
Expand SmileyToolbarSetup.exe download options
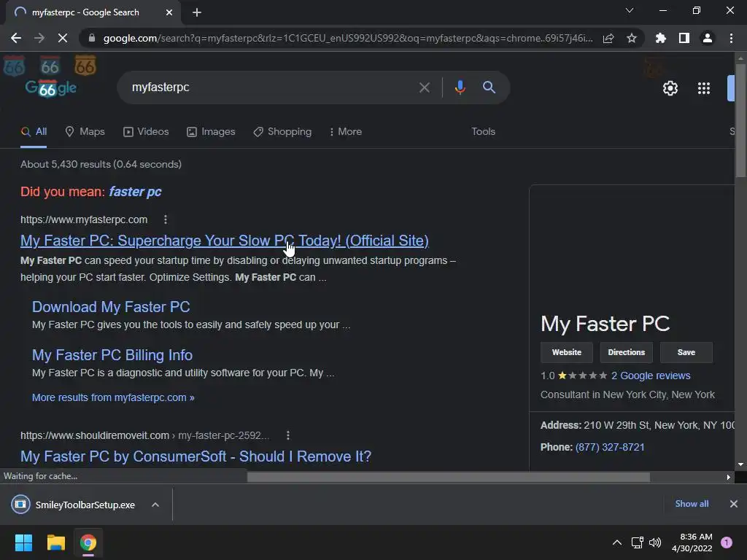pos(155,505)
